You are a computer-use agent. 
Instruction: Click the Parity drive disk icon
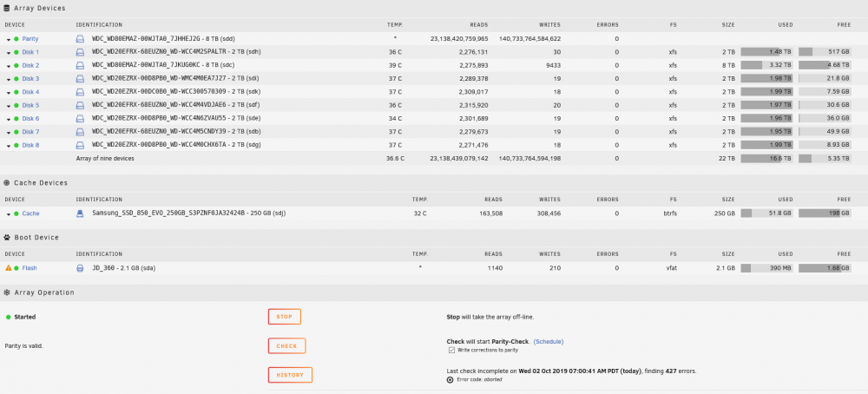(x=80, y=39)
